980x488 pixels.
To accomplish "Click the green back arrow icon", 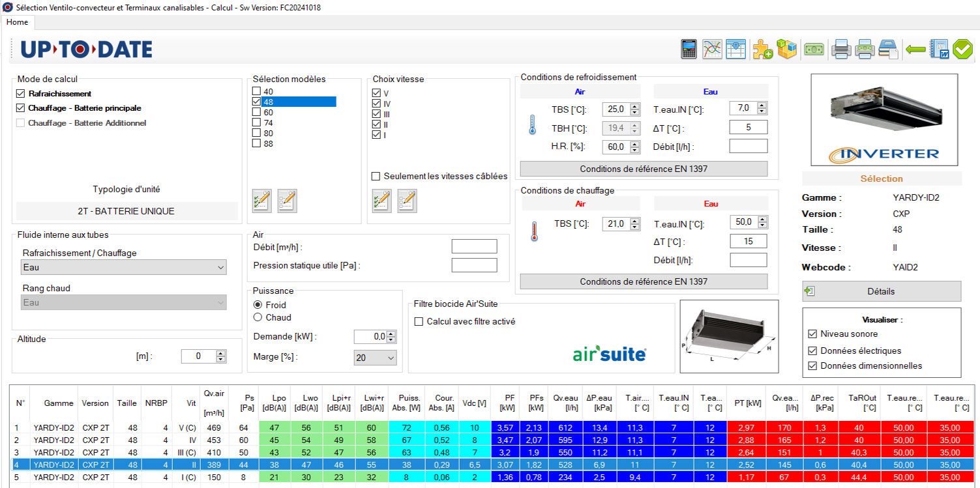I will tap(915, 50).
